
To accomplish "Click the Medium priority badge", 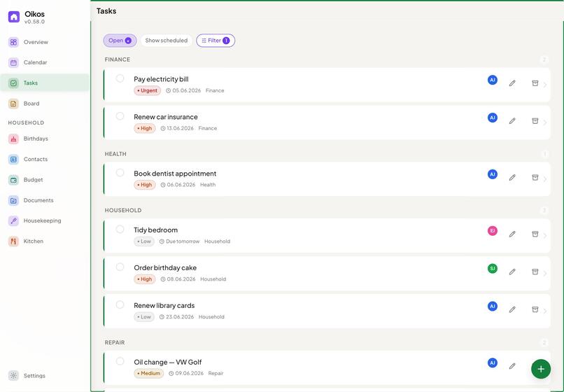I will pyautogui.click(x=148, y=374).
